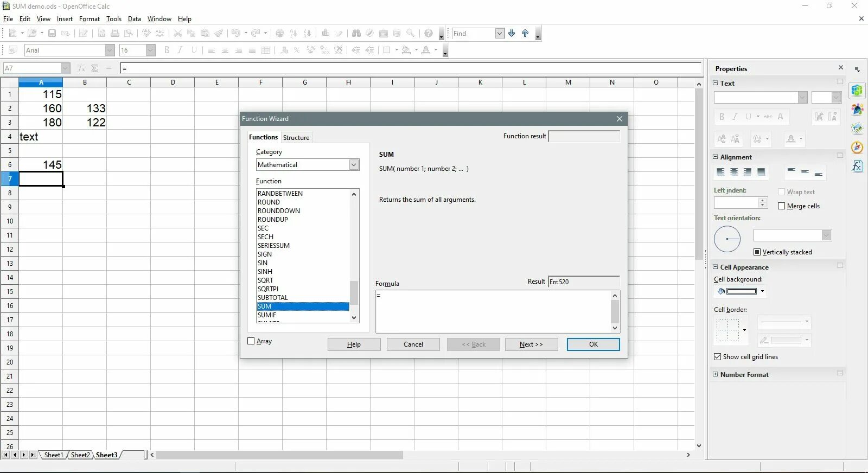Open the sidebar Gallery icon
The width and height of the screenshot is (868, 473).
click(857, 129)
